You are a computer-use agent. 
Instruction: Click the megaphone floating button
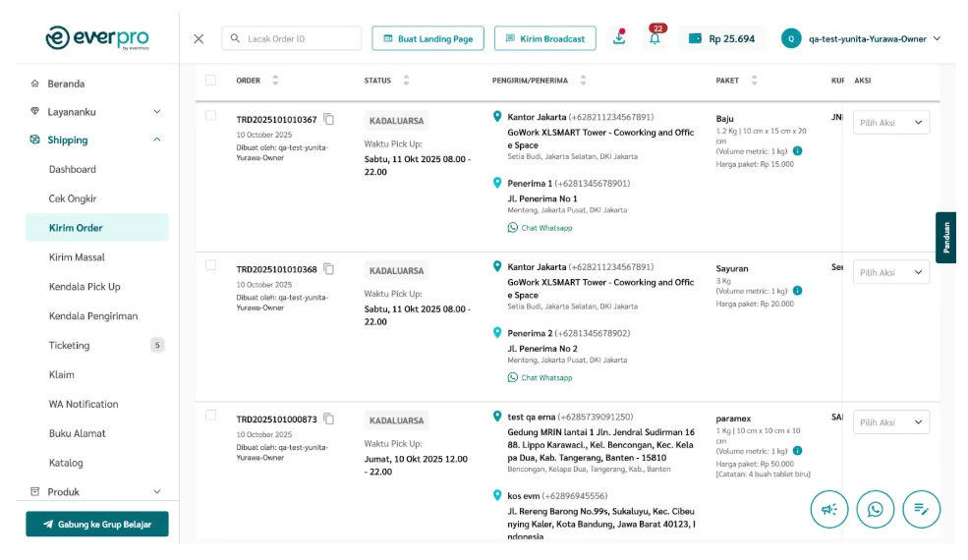[828, 509]
